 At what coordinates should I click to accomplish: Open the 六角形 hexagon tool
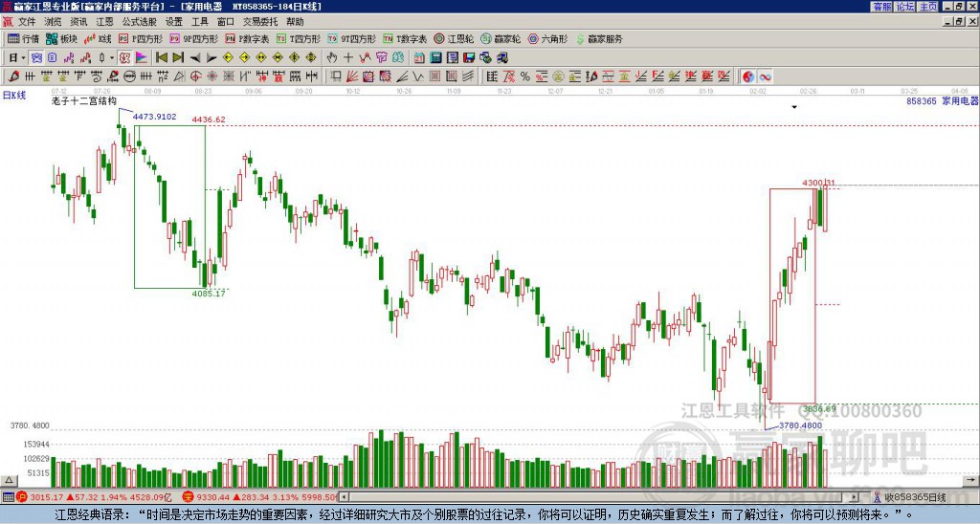pos(547,38)
